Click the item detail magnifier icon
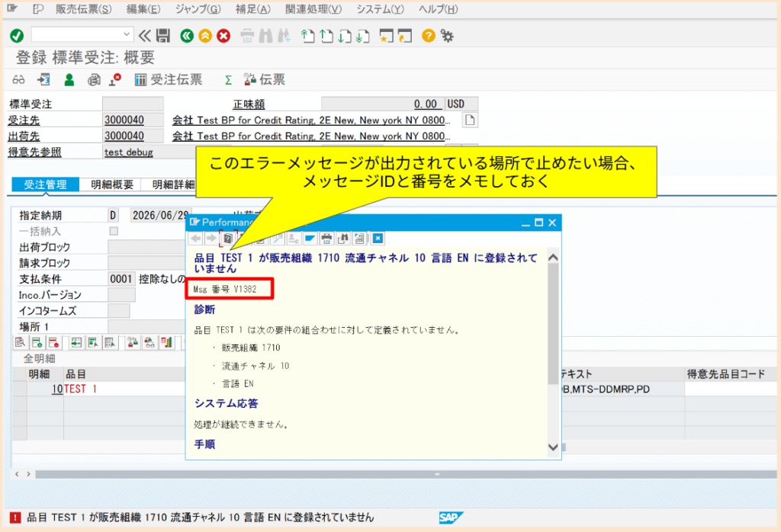Screen dimensions: 781x532 pos(20,342)
